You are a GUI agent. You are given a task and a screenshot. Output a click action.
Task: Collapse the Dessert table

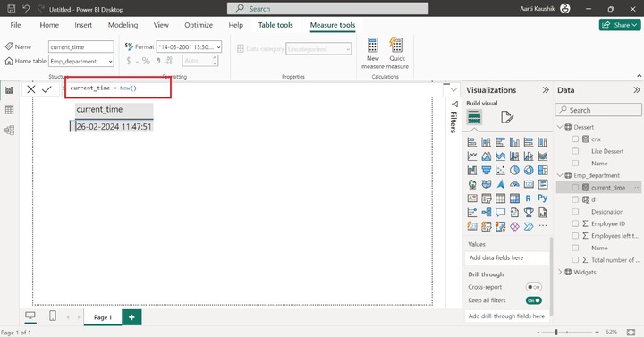point(560,127)
